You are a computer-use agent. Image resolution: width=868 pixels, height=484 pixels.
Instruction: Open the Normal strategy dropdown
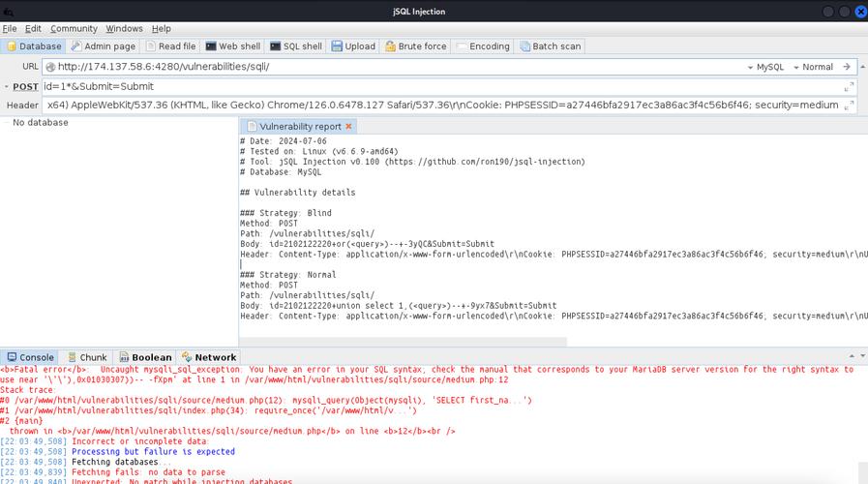(816, 67)
